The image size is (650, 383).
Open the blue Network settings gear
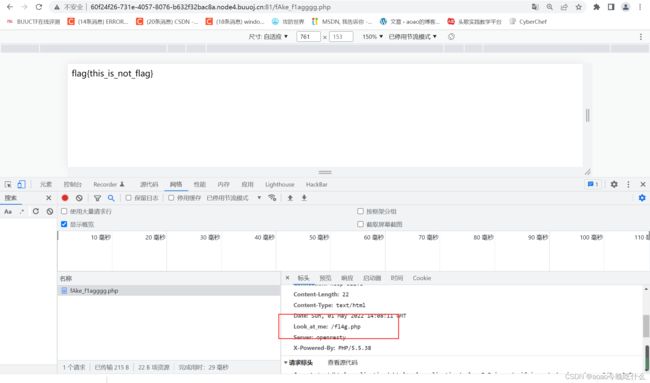(x=642, y=198)
